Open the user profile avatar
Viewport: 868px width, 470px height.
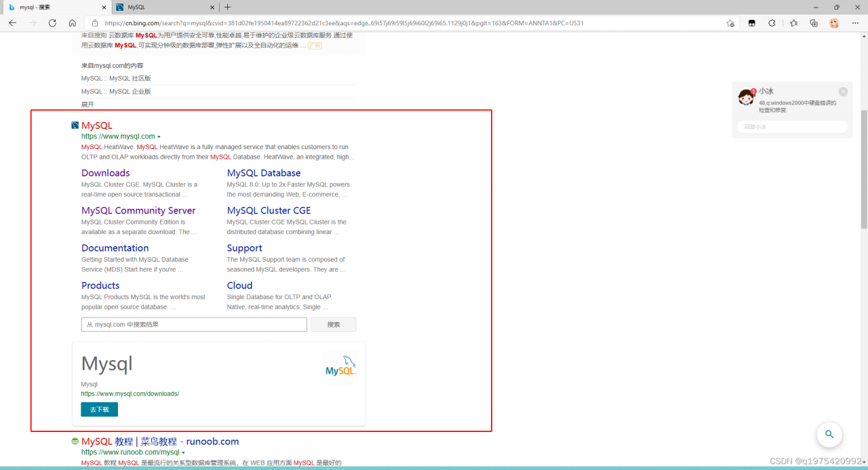pos(834,23)
